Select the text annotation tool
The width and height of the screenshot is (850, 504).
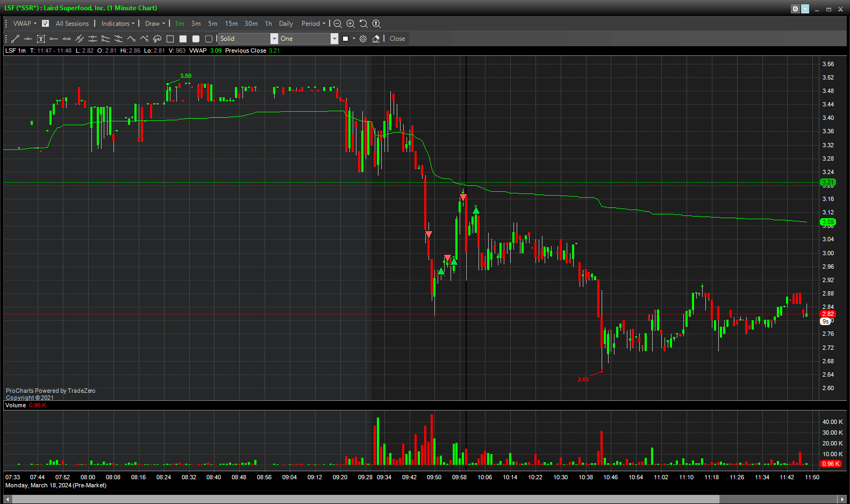point(41,39)
